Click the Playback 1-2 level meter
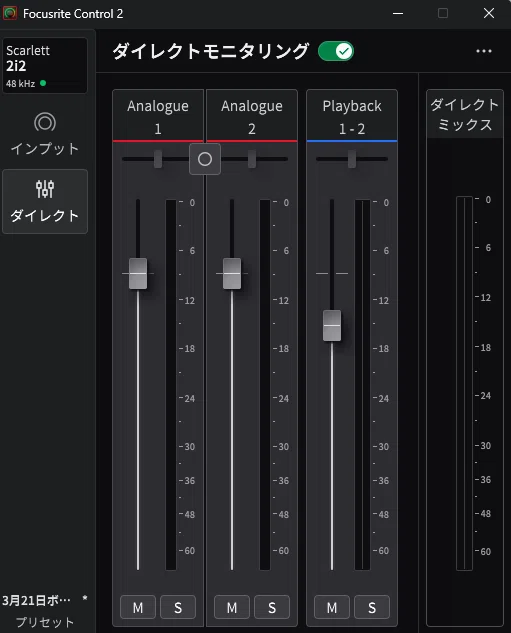The image size is (511, 633). coord(362,385)
